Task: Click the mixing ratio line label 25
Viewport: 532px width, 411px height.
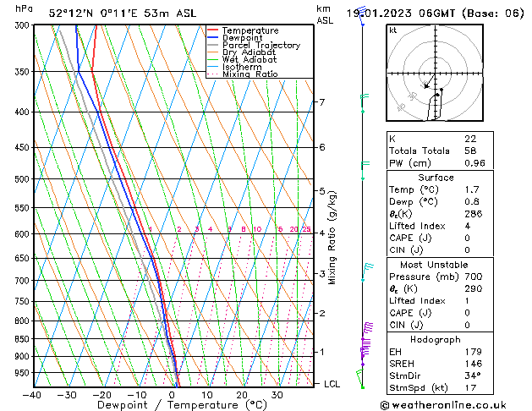Action: [306, 229]
